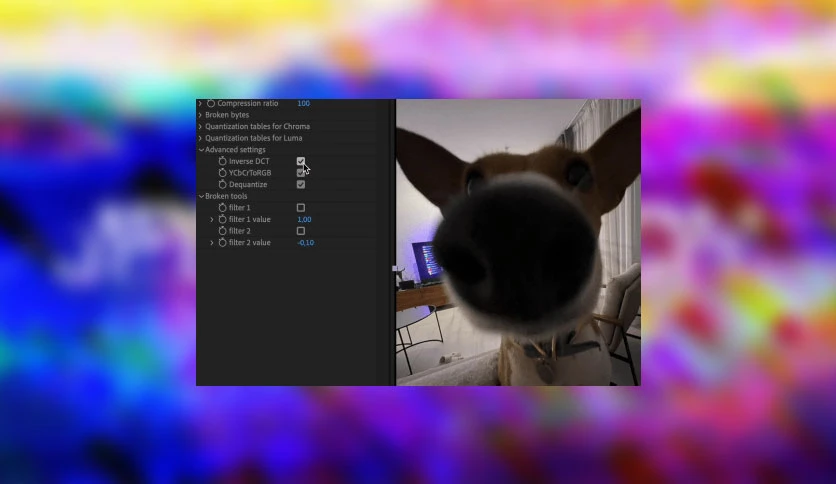Enable the filter 2 checkbox
Screen dimensions: 836x484
coord(301,231)
